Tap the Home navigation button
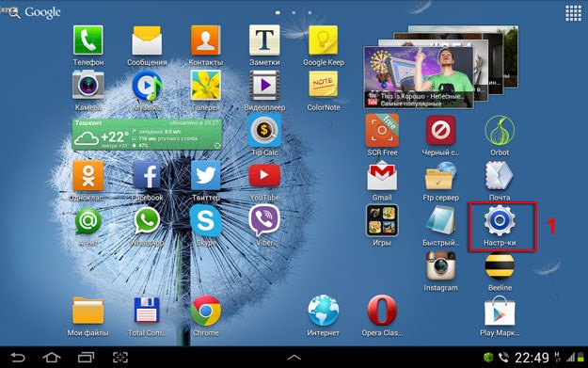The height and width of the screenshot is (368, 588). pos(52,357)
